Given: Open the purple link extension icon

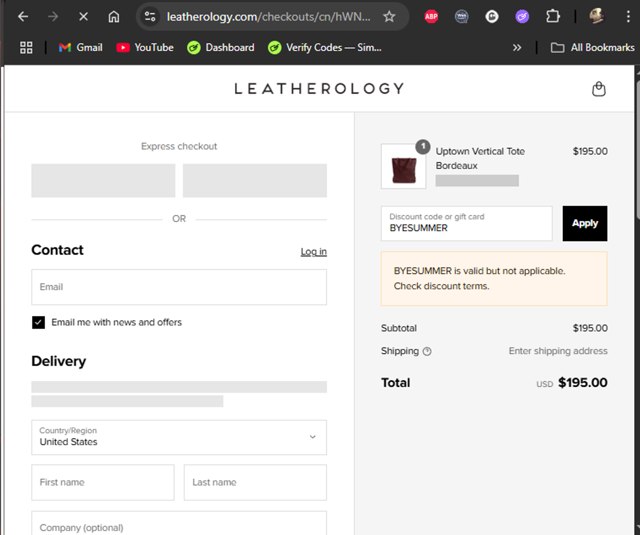Looking at the screenshot, I should (522, 17).
